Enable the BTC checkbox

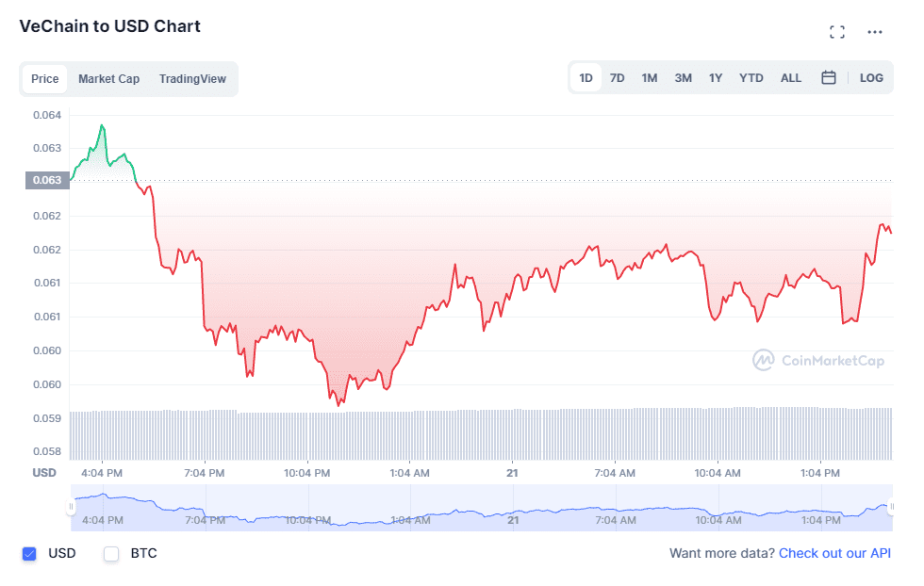click(x=110, y=553)
